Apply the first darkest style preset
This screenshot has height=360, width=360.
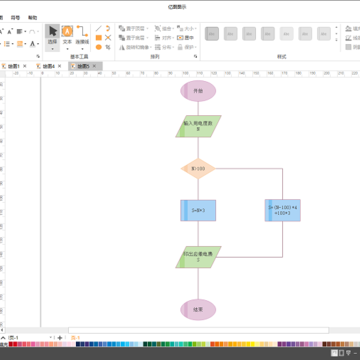212,34
